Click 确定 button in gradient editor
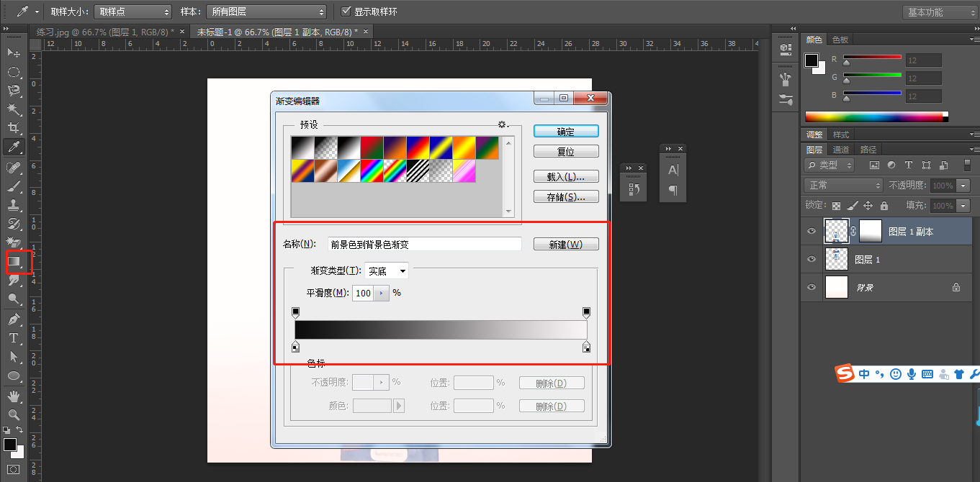The width and height of the screenshot is (980, 482). pyautogui.click(x=566, y=132)
